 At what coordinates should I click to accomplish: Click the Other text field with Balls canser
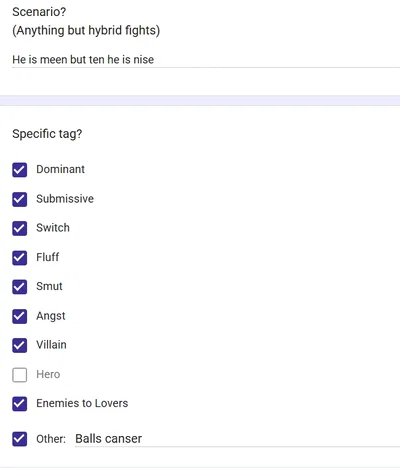[x=237, y=439]
